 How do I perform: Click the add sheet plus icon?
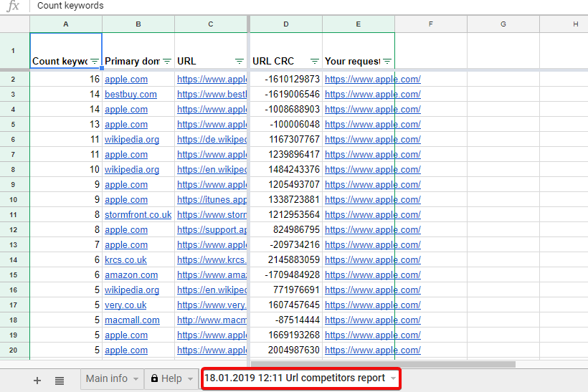[37, 381]
